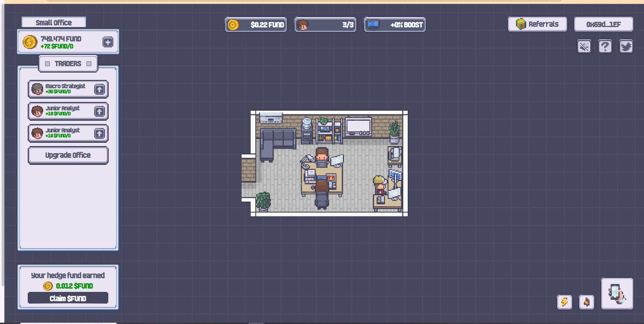This screenshot has width=644, height=324.
Task: Toggle sound with the muted speaker icon
Action: pyautogui.click(x=584, y=46)
